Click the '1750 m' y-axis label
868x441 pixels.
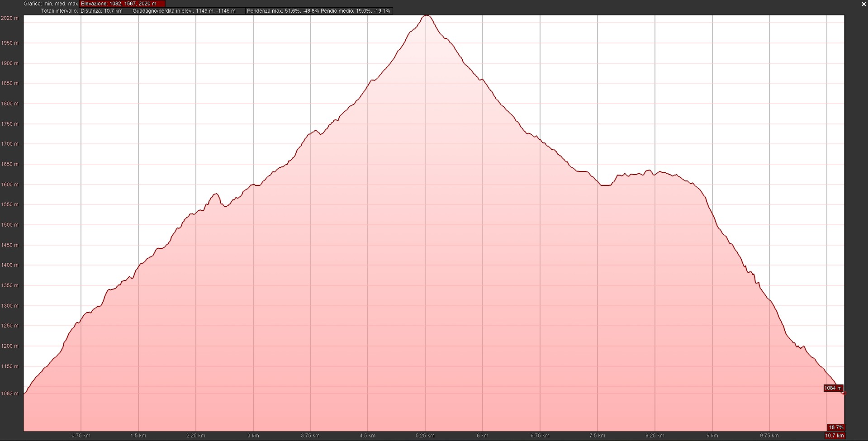point(9,124)
